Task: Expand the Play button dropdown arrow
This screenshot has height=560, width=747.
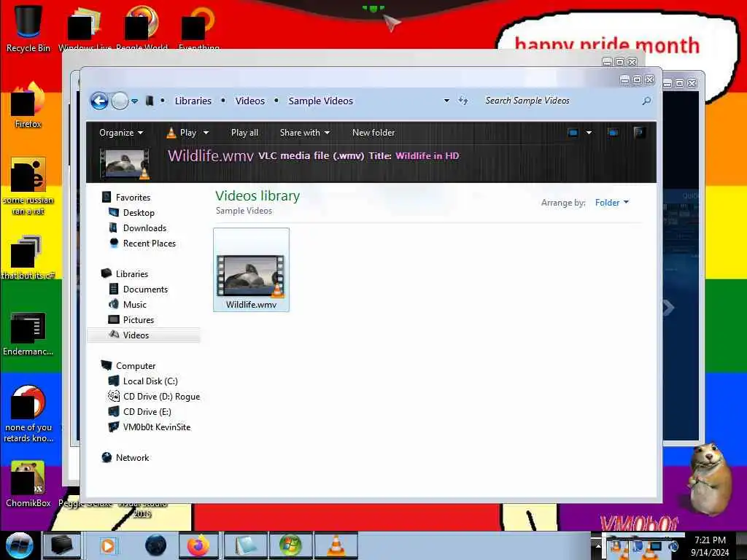Action: tap(206, 133)
